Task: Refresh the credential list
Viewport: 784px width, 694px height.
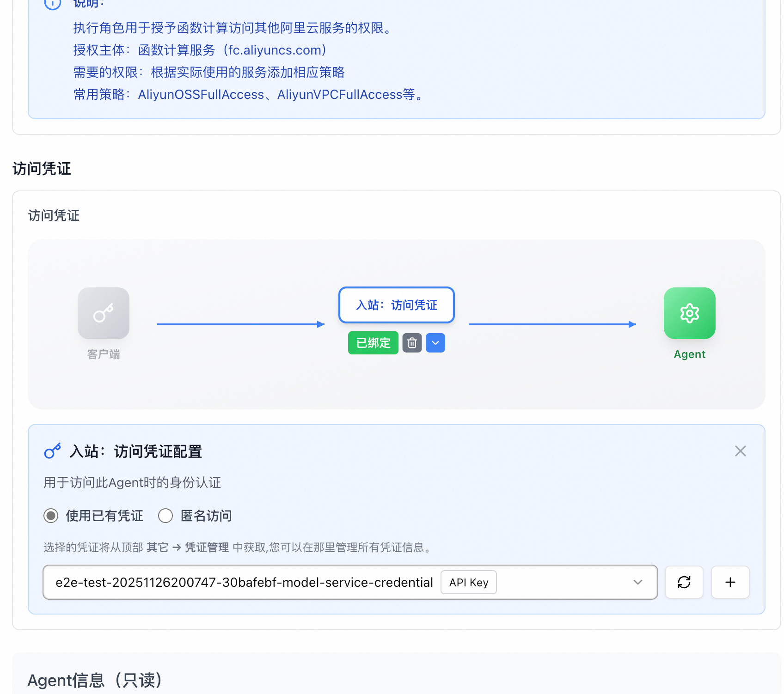Action: 684,582
